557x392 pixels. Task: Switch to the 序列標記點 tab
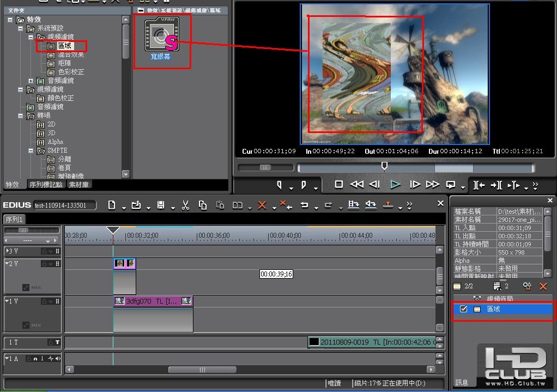(x=46, y=184)
